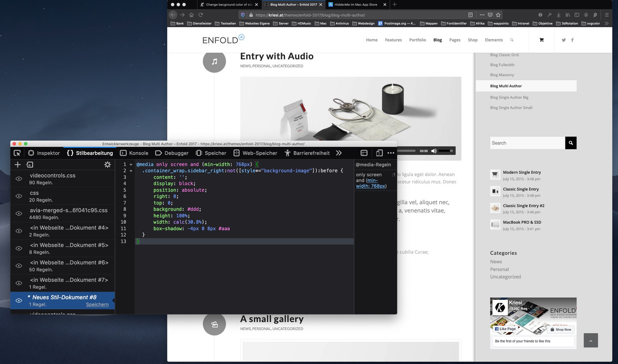
Task: Toggle visibility of Dokument #6 stylesheet
Action: (x=19, y=266)
